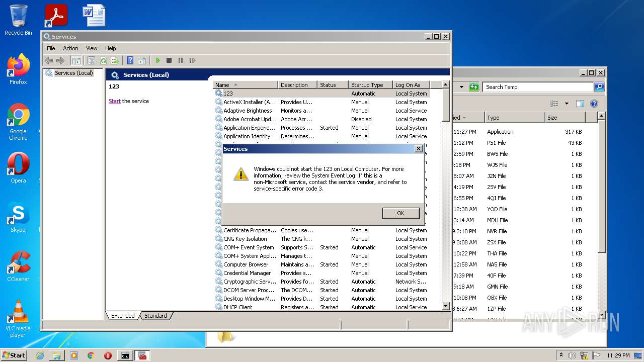Open the File menu in Services
Image resolution: width=644 pixels, height=362 pixels.
[x=51, y=48]
